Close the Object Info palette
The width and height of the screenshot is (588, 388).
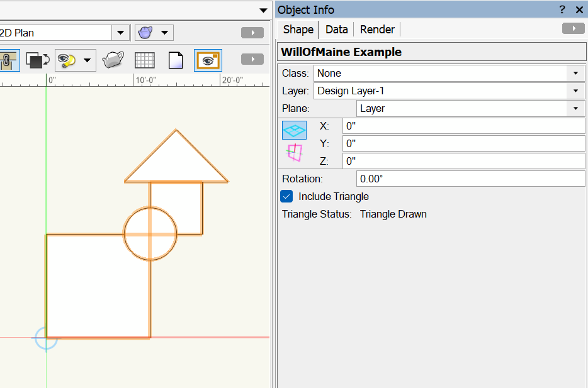coord(579,9)
